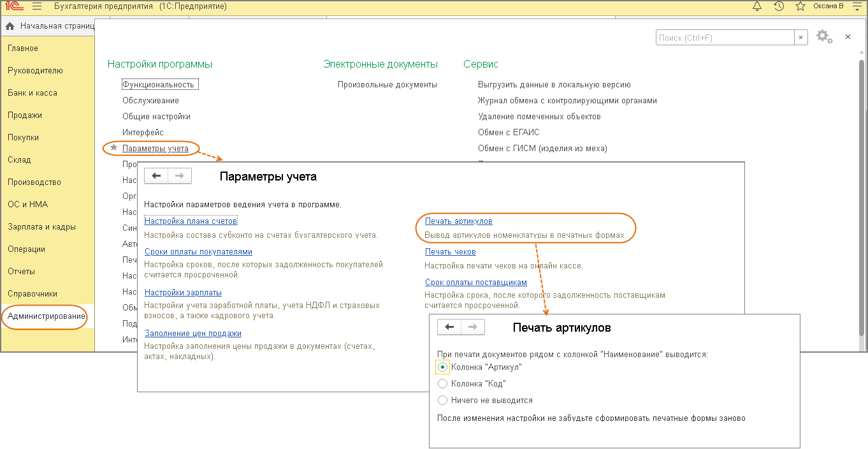
Task: Open Срок оплаты поставщикам link
Action: (476, 283)
